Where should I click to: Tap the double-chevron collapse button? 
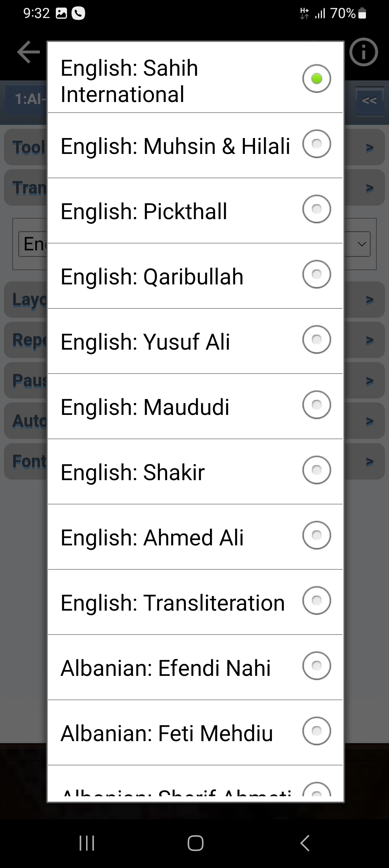point(370,101)
